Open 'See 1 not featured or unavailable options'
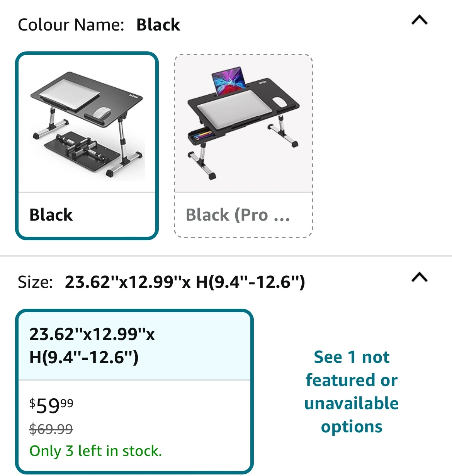Screen dimensions: 452x476 point(352,392)
